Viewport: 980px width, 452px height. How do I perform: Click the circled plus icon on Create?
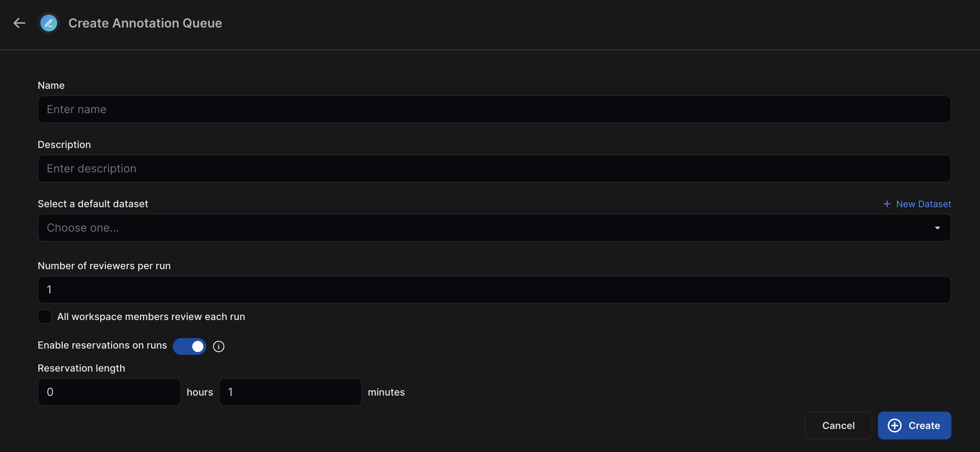pyautogui.click(x=894, y=426)
